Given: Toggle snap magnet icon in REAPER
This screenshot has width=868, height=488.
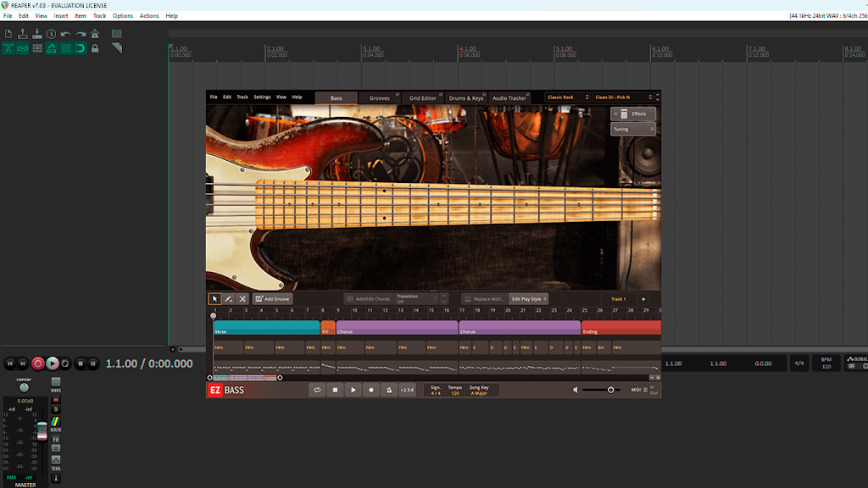Looking at the screenshot, I should pyautogui.click(x=81, y=48).
